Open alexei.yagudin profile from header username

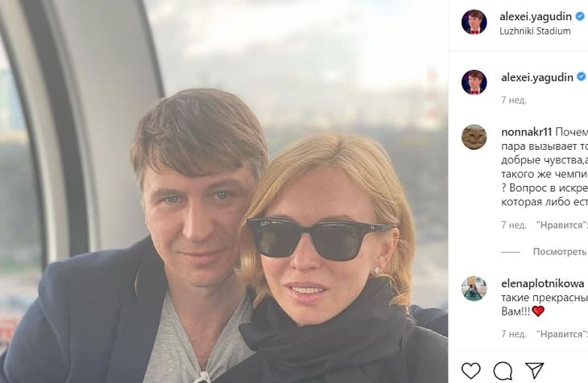pos(536,15)
